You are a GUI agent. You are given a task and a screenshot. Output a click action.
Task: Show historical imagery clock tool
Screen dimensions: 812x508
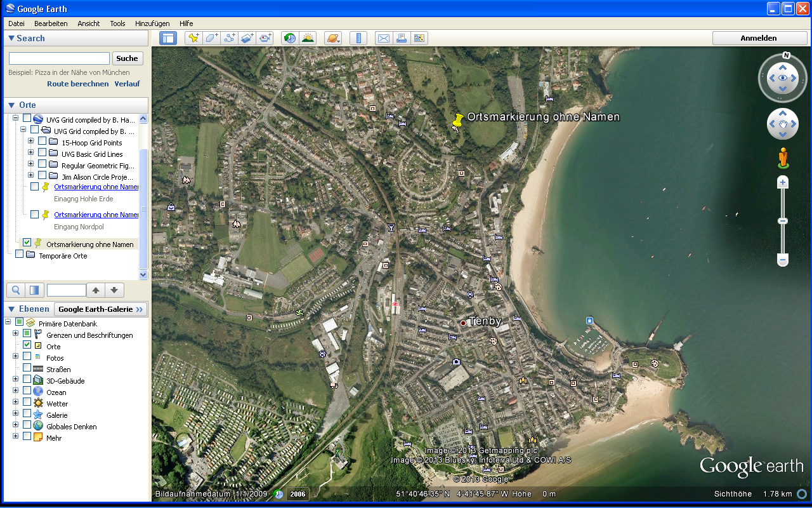[290, 38]
